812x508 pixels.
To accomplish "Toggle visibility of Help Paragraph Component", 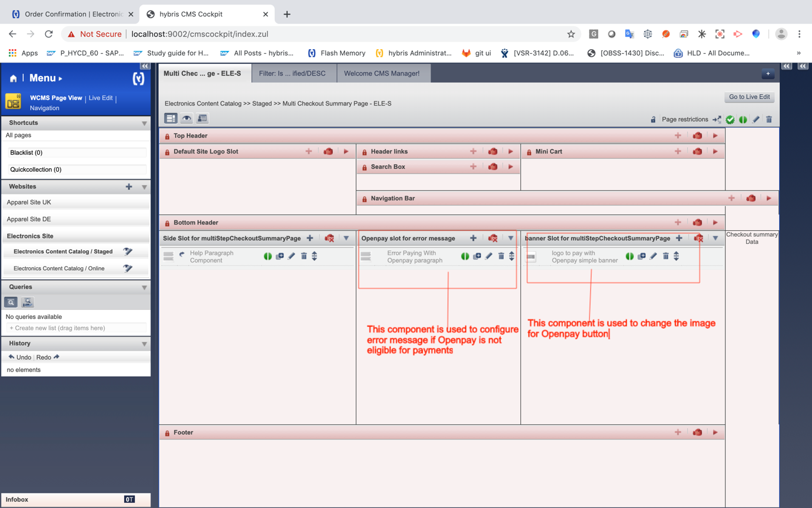I will (x=268, y=256).
